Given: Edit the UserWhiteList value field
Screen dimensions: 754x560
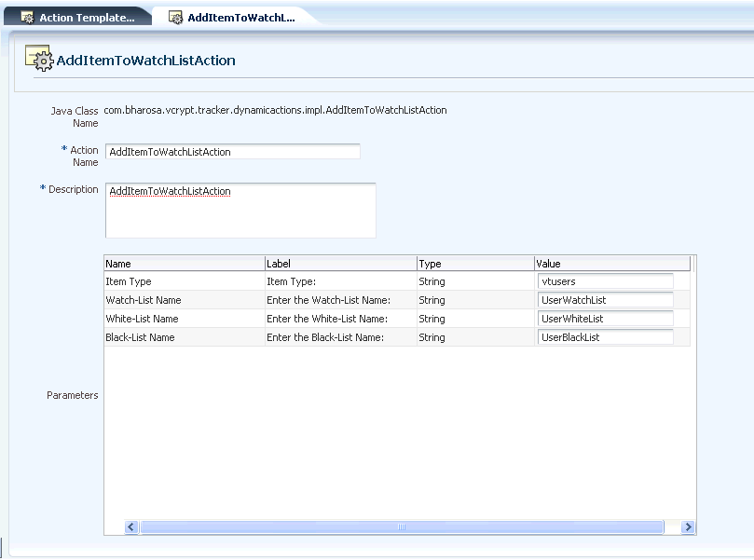Looking at the screenshot, I should [x=604, y=318].
